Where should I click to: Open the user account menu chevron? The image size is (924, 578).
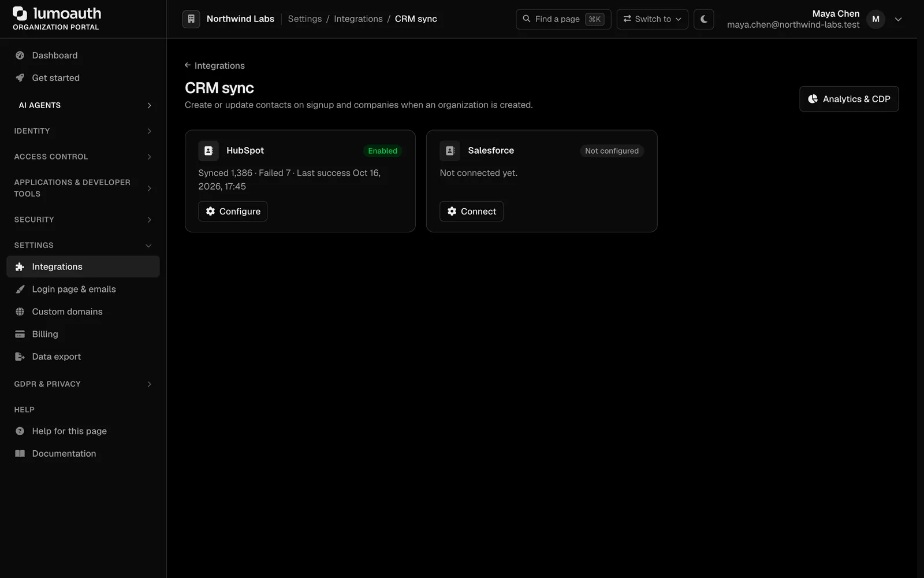[899, 19]
